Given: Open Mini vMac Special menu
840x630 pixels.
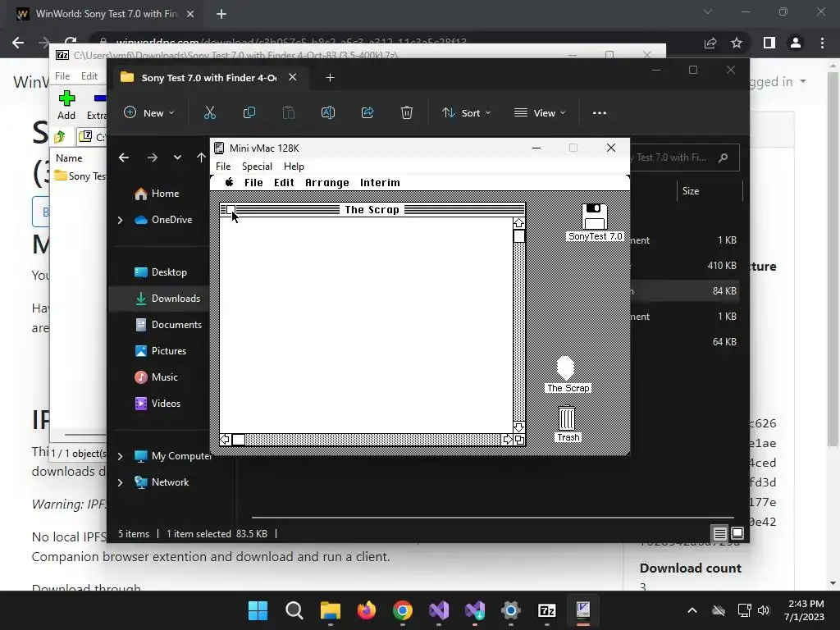Looking at the screenshot, I should coord(257,166).
